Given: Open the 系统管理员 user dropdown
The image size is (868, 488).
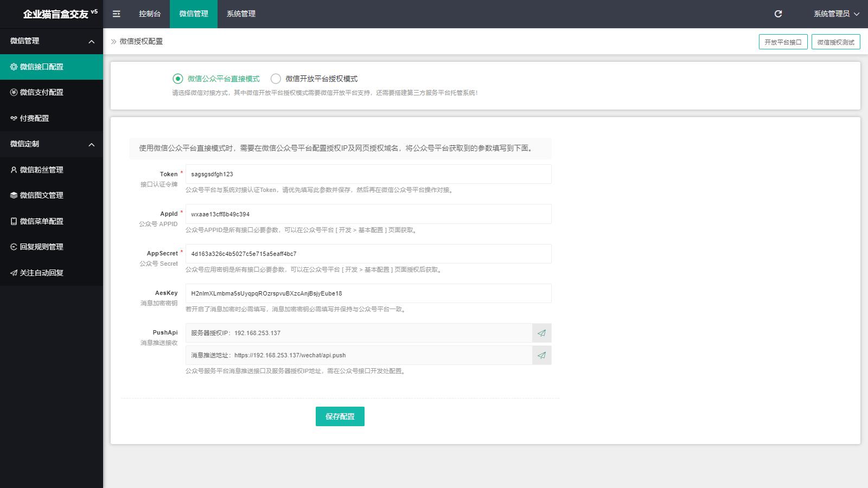Looking at the screenshot, I should [836, 14].
